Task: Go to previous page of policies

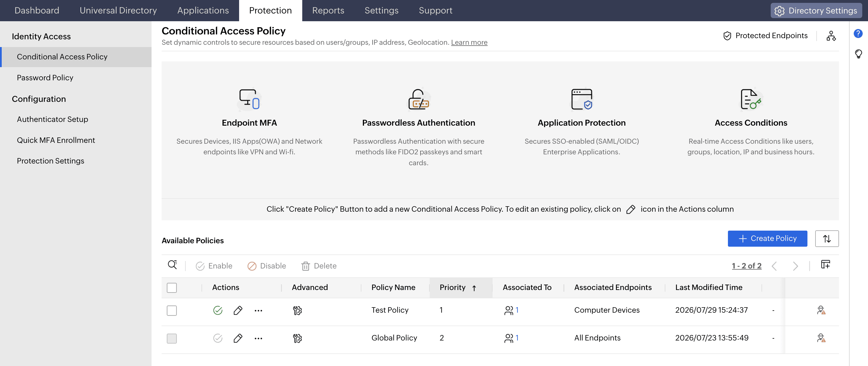Action: [774, 266]
